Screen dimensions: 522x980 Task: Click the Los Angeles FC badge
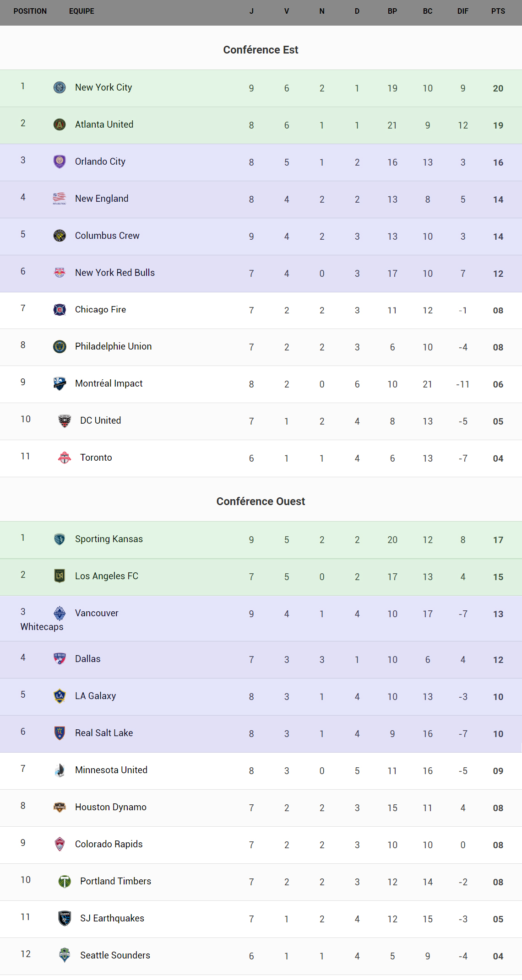[x=60, y=576]
